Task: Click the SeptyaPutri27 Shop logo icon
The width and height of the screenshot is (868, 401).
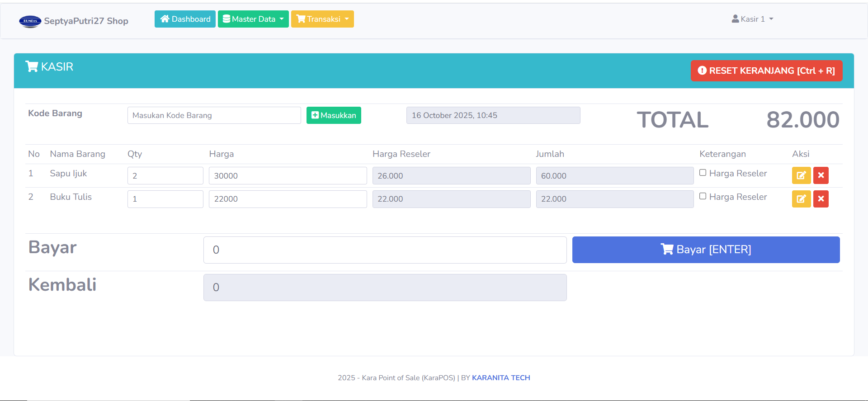Action: pyautogui.click(x=30, y=21)
